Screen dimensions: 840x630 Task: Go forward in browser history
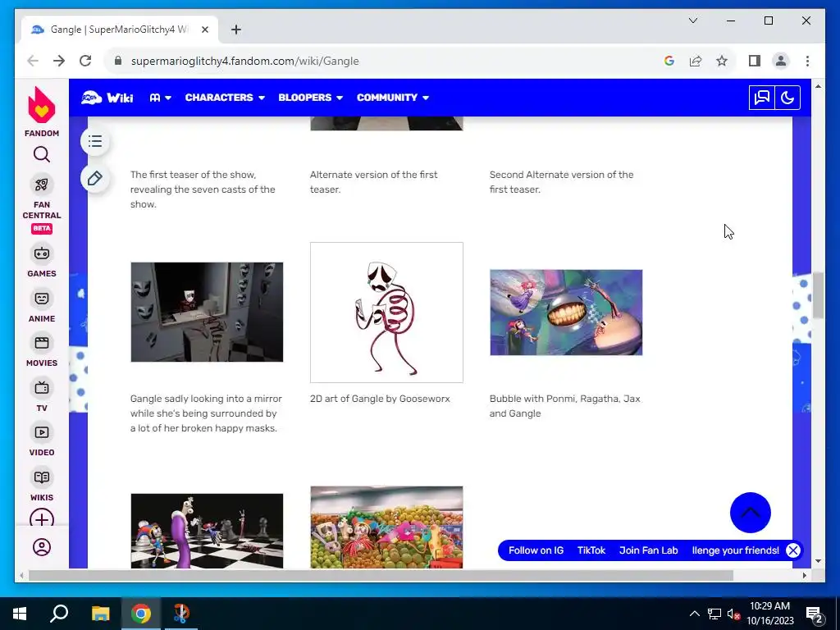tap(59, 61)
